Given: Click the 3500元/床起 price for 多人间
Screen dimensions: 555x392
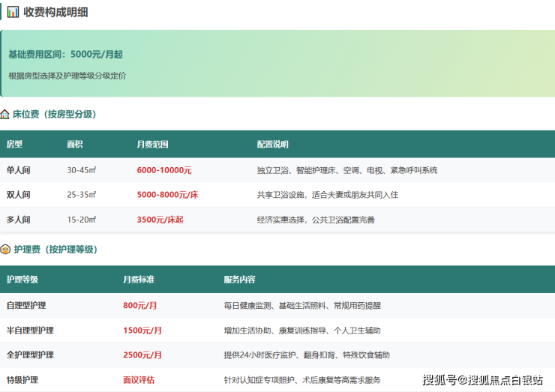Looking at the screenshot, I should point(160,220).
